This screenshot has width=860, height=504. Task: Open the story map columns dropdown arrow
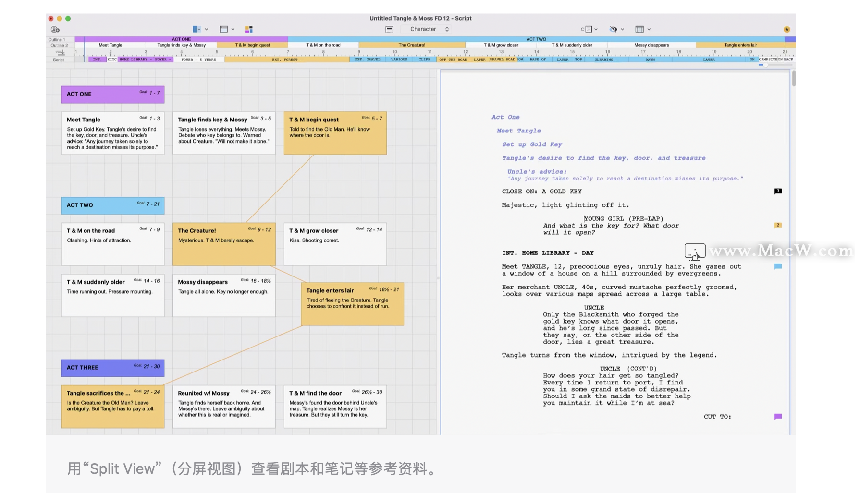(x=649, y=29)
